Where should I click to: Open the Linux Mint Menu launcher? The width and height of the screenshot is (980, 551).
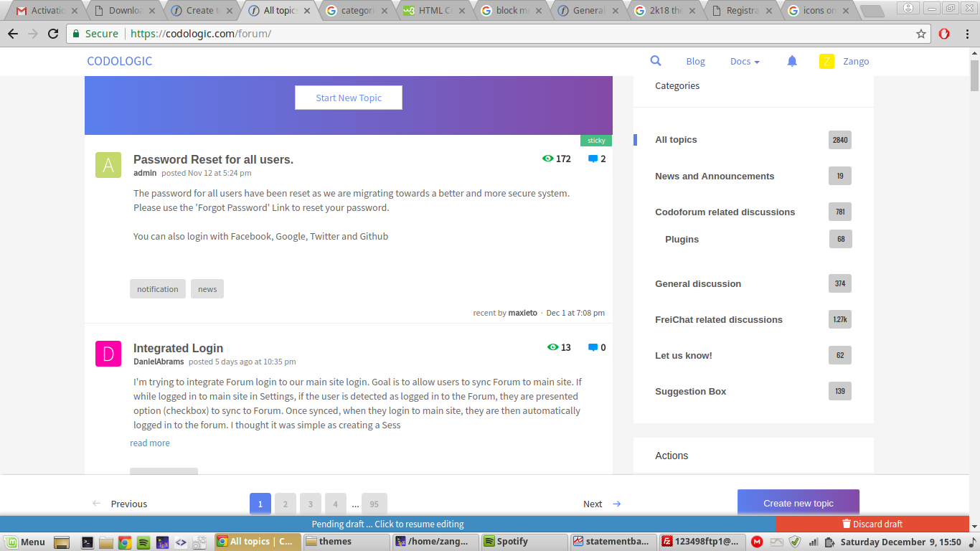(x=25, y=542)
